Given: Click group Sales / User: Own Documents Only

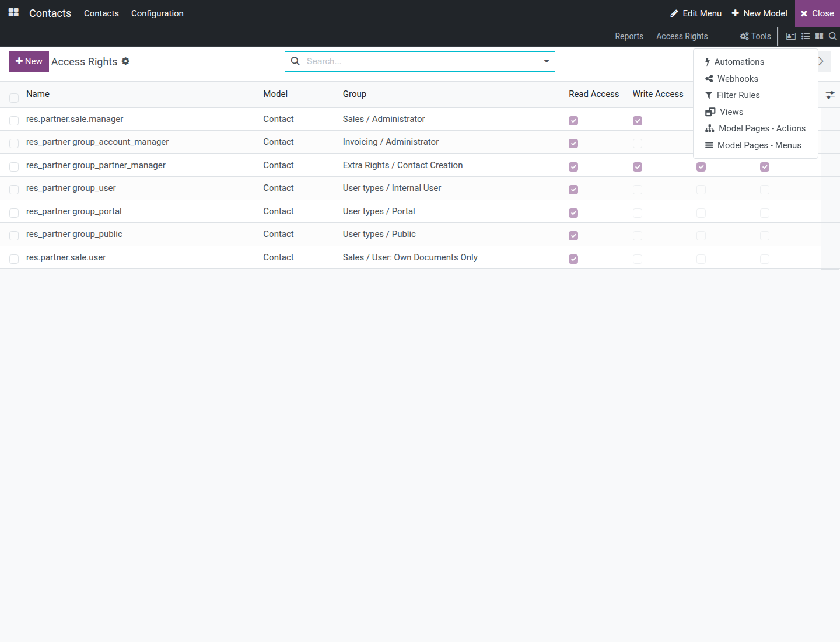Looking at the screenshot, I should click(x=410, y=257).
